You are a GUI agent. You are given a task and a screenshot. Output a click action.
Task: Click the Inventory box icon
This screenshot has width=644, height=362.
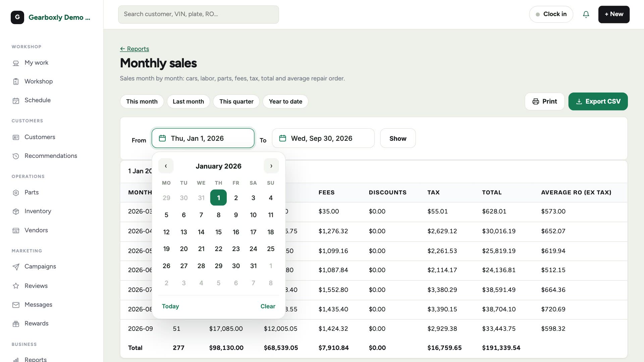(16, 212)
